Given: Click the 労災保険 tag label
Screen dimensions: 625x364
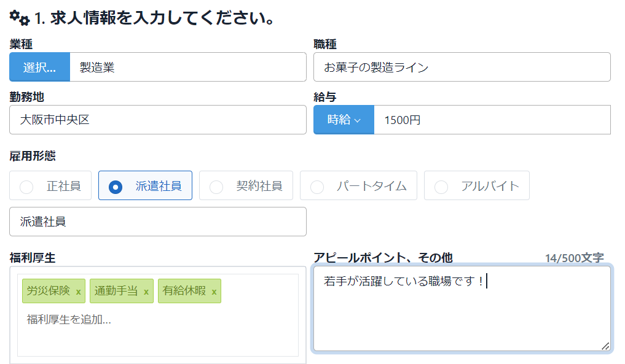Looking at the screenshot, I should pyautogui.click(x=49, y=291).
